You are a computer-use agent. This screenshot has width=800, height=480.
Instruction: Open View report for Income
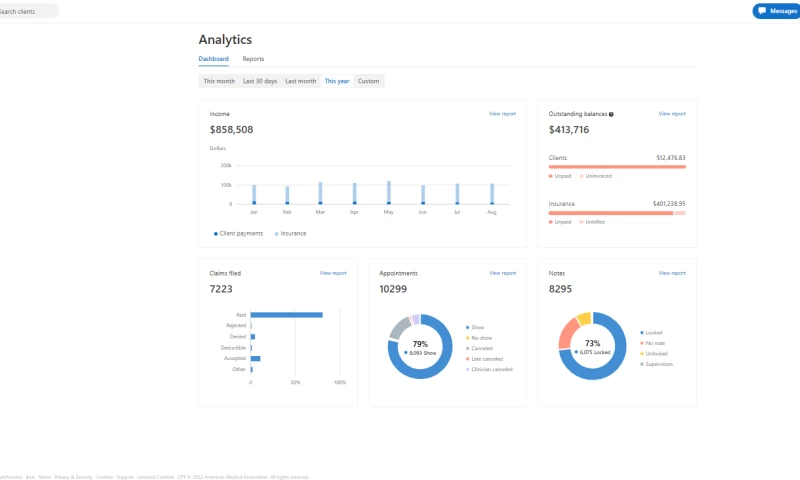(502, 114)
